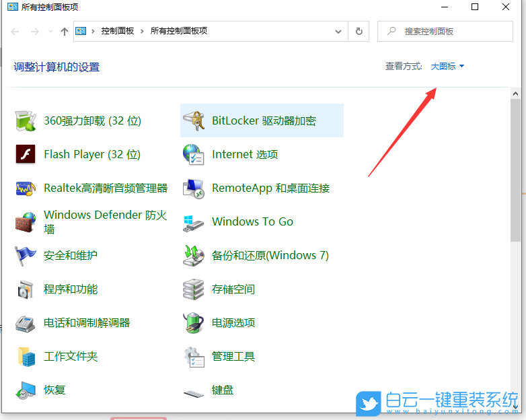Click the Windows Defender firewall icon
This screenshot has height=420, width=526.
click(x=26, y=221)
